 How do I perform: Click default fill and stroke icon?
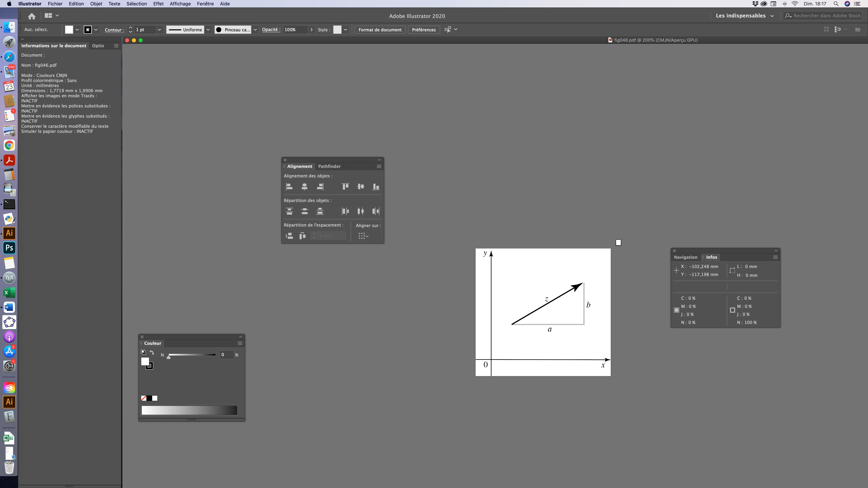click(143, 352)
